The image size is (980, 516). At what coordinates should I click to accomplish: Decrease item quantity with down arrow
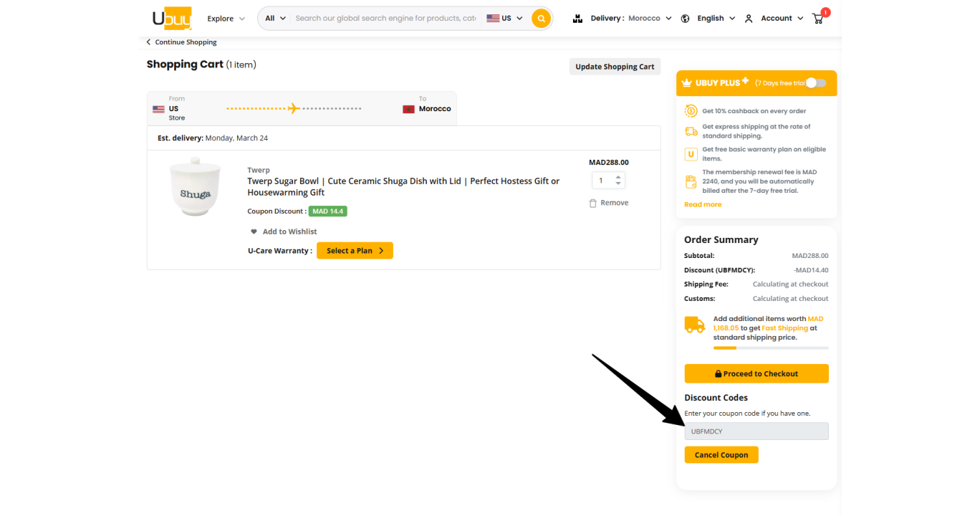tap(618, 183)
